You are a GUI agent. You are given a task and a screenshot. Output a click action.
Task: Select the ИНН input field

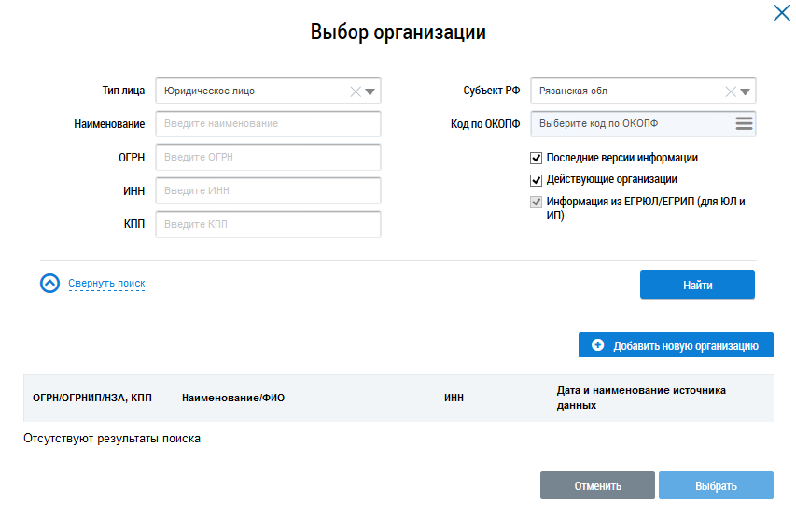tap(268, 190)
